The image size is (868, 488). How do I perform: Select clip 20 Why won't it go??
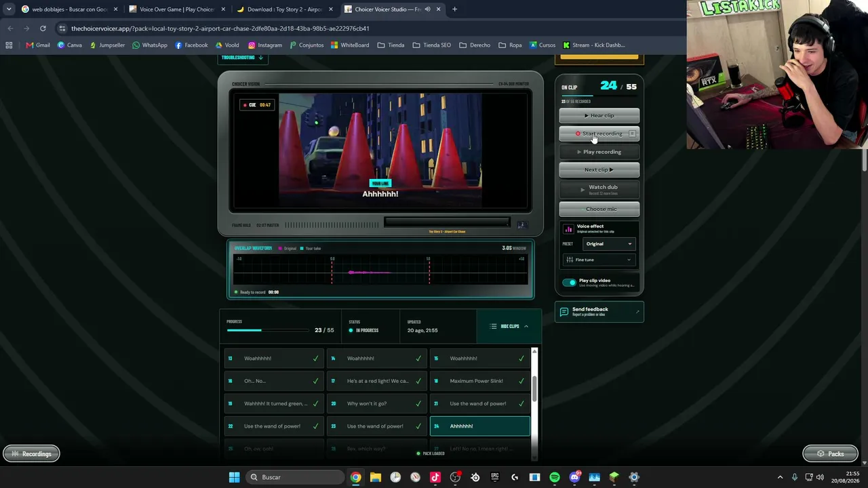[377, 403]
